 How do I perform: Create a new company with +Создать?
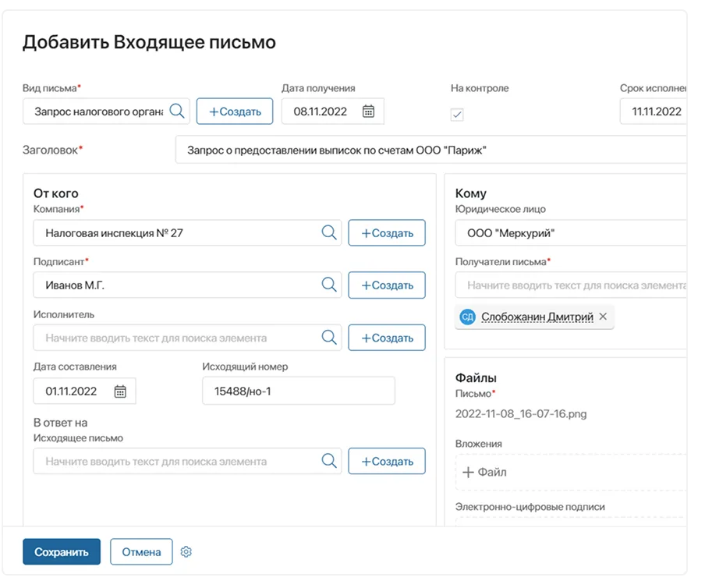(387, 232)
